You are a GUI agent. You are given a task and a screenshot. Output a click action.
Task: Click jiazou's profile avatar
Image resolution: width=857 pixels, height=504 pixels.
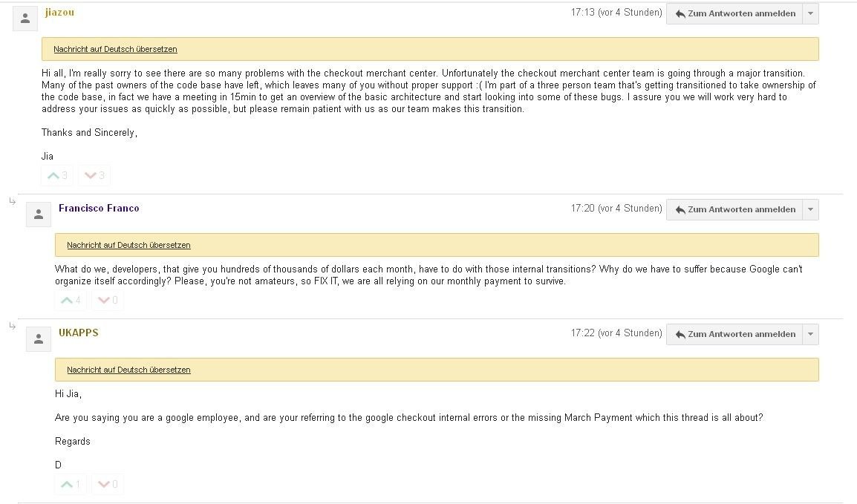coord(25,19)
